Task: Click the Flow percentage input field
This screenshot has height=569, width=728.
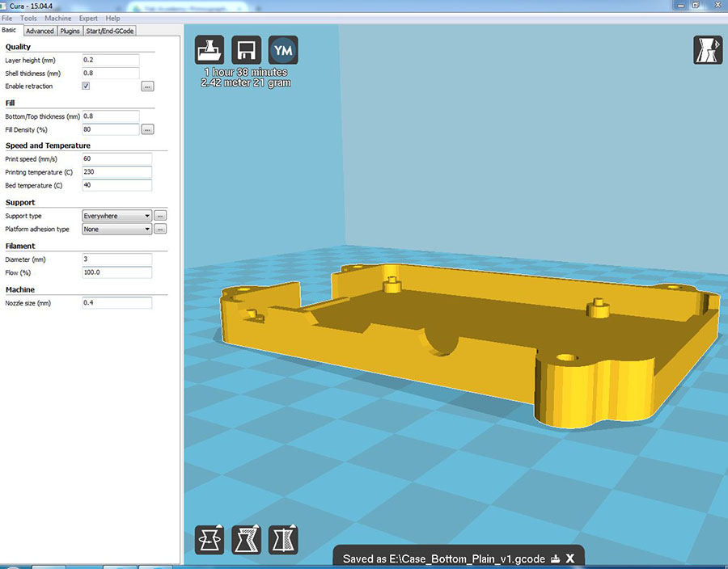Action: 117,272
